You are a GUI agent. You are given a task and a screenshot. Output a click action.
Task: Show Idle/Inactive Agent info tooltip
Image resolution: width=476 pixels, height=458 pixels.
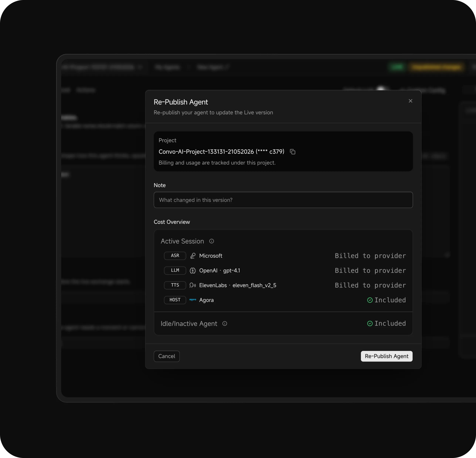pos(225,324)
